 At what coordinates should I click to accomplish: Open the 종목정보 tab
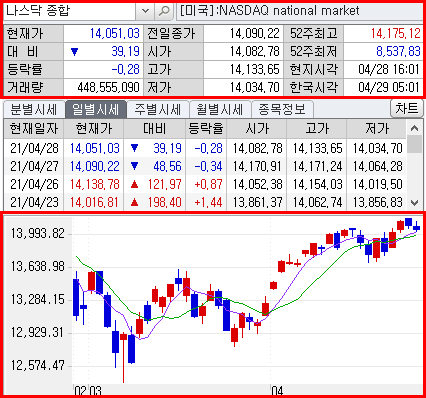coord(282,109)
